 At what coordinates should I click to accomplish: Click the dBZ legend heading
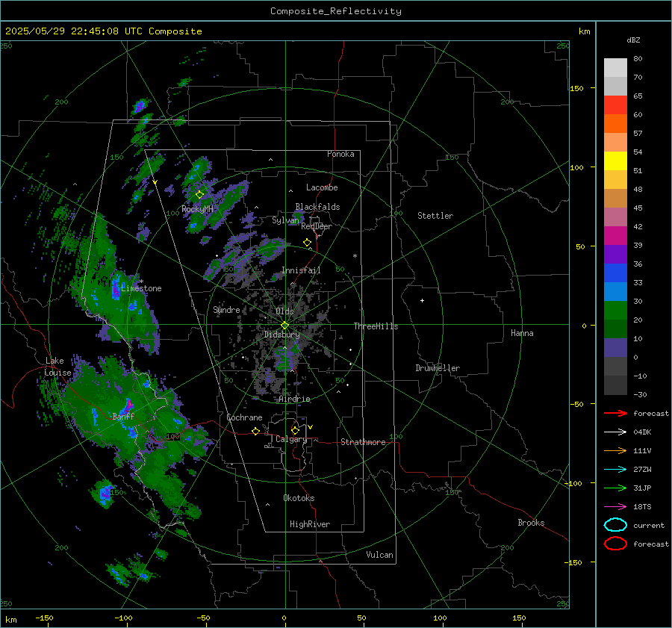point(633,40)
